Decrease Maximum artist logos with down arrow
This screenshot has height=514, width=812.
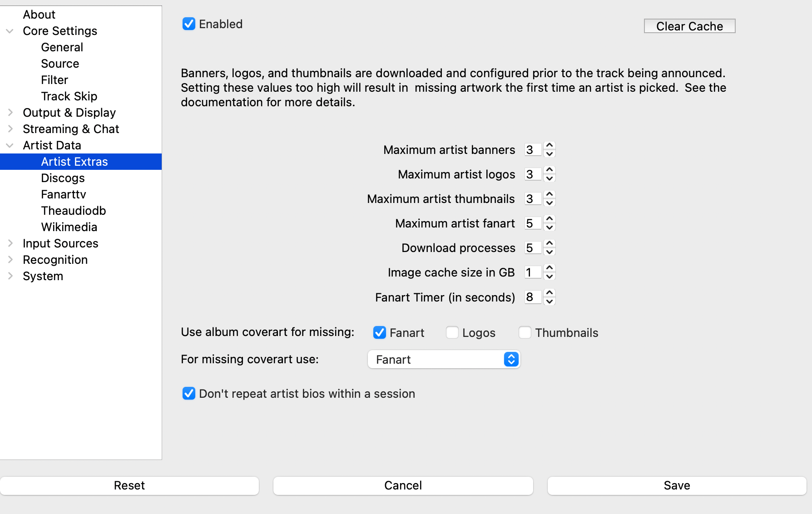coord(550,178)
